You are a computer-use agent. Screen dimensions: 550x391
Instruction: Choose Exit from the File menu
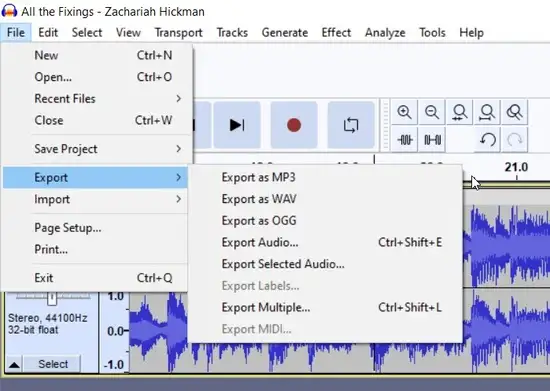click(x=95, y=278)
